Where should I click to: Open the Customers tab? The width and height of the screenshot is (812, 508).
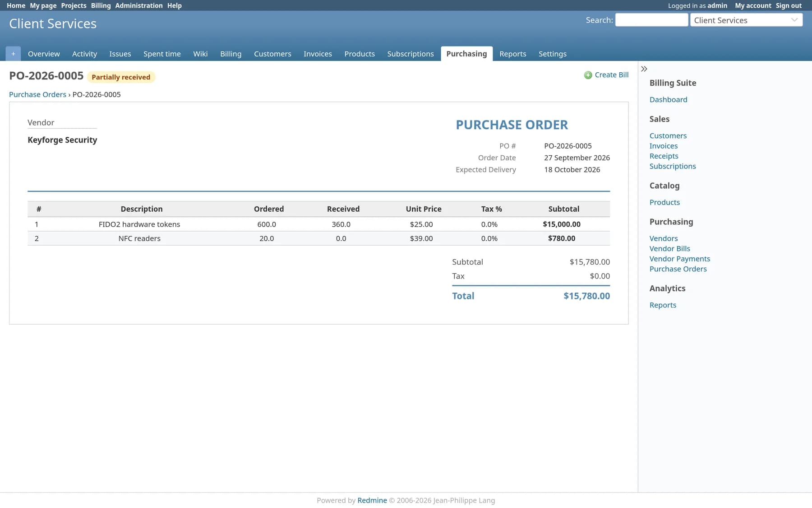(x=272, y=54)
